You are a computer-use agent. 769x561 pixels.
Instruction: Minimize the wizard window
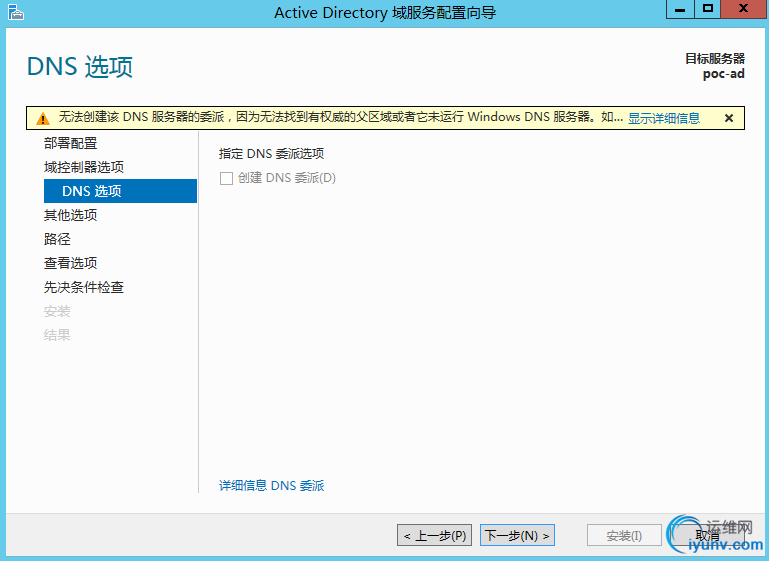tap(680, 9)
